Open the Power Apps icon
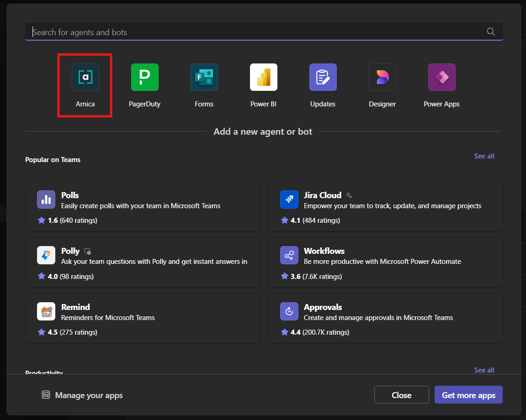Viewport: 526px width, 420px height. tap(442, 77)
